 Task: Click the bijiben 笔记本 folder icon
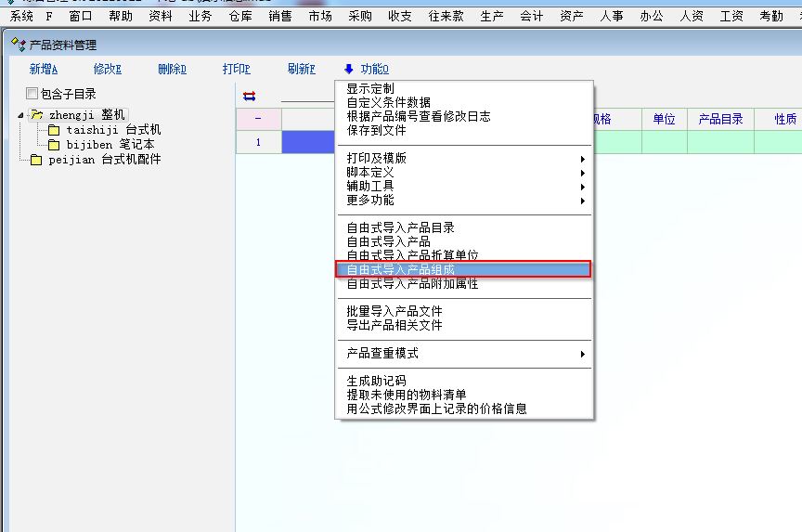(x=54, y=145)
